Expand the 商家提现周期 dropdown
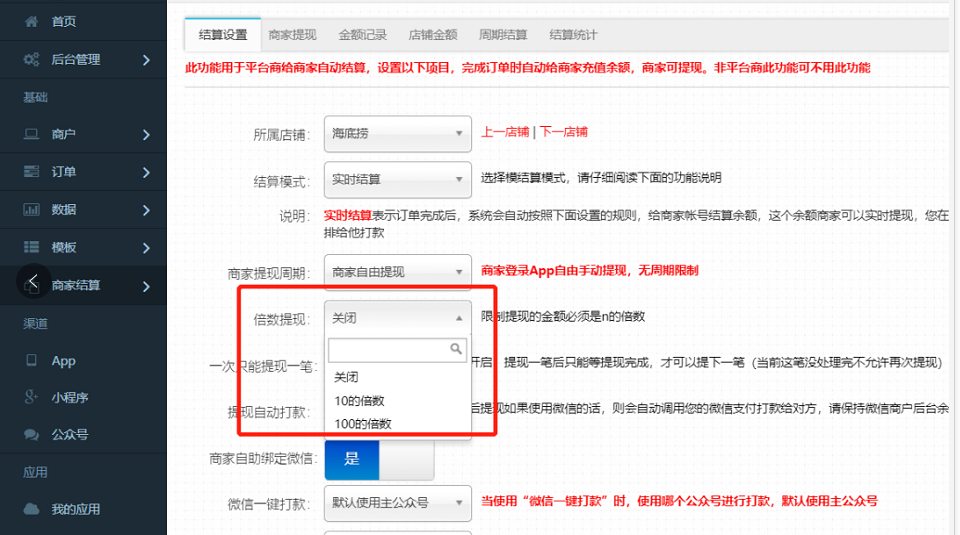 click(397, 271)
